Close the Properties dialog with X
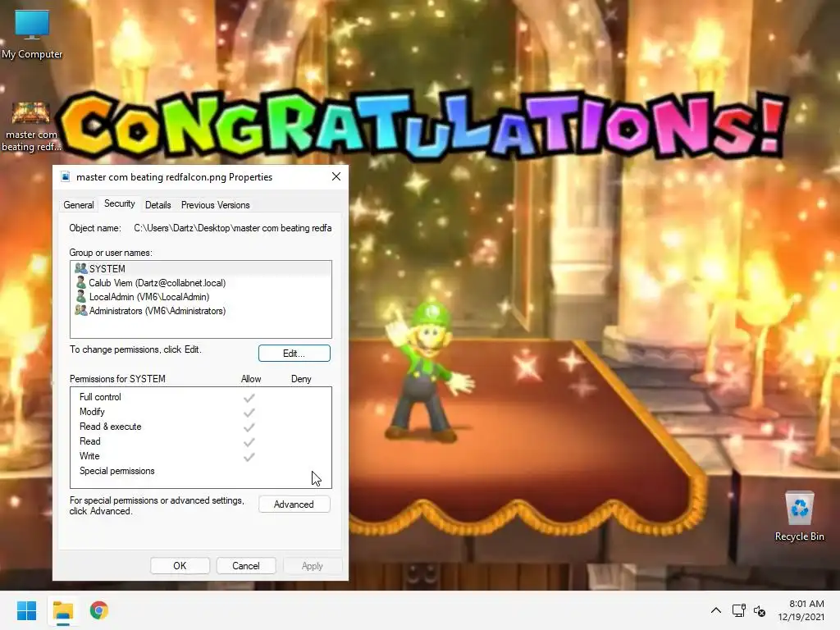Screen dimensions: 840x630 click(x=336, y=176)
